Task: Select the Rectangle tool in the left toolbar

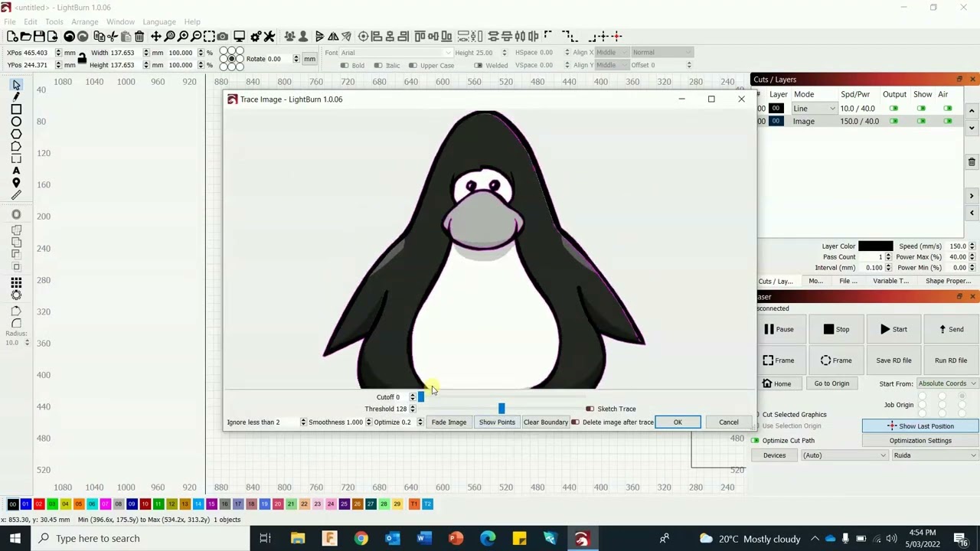Action: click(x=16, y=109)
